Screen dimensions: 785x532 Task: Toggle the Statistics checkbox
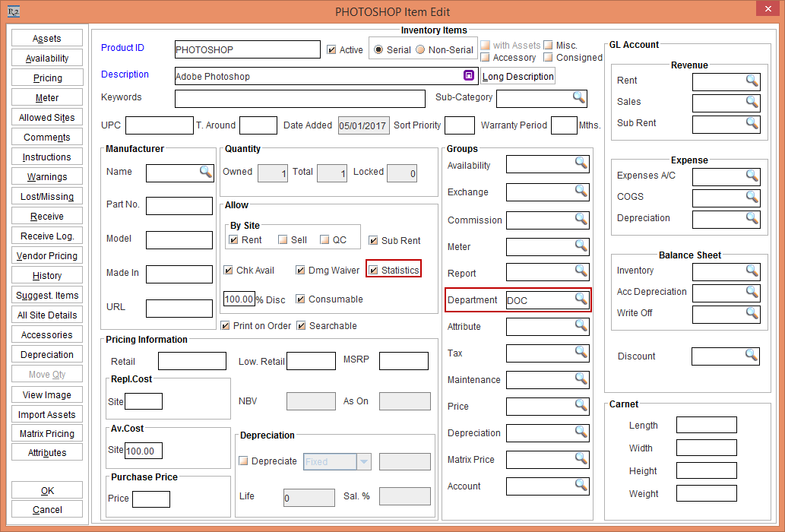click(373, 271)
